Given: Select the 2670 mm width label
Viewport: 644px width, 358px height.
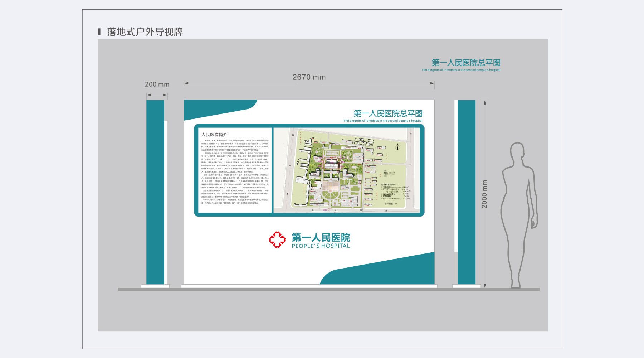Looking at the screenshot, I should [x=309, y=77].
